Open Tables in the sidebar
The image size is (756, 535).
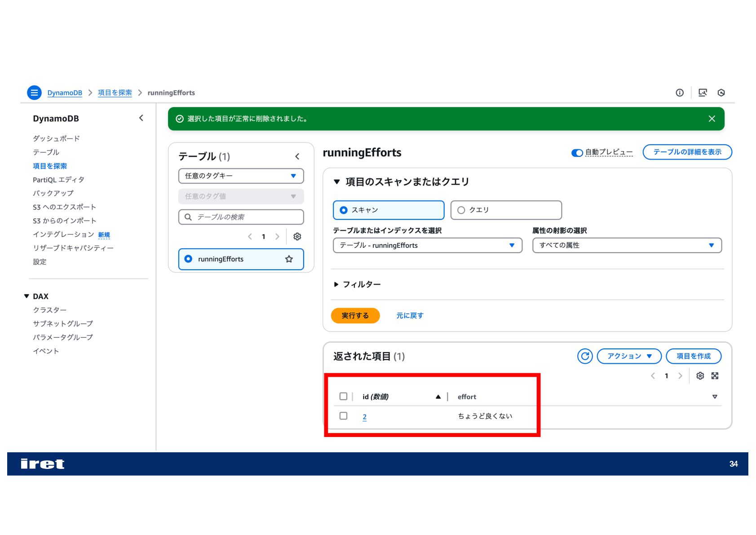point(46,152)
